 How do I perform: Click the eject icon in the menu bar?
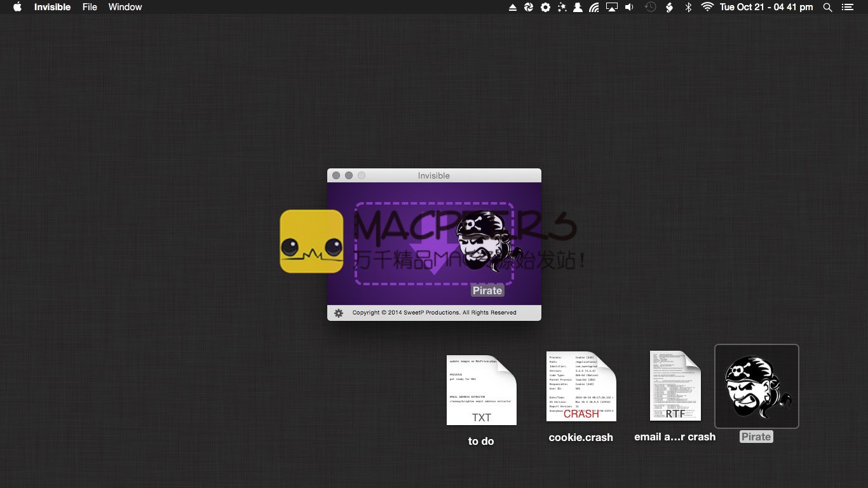(513, 7)
